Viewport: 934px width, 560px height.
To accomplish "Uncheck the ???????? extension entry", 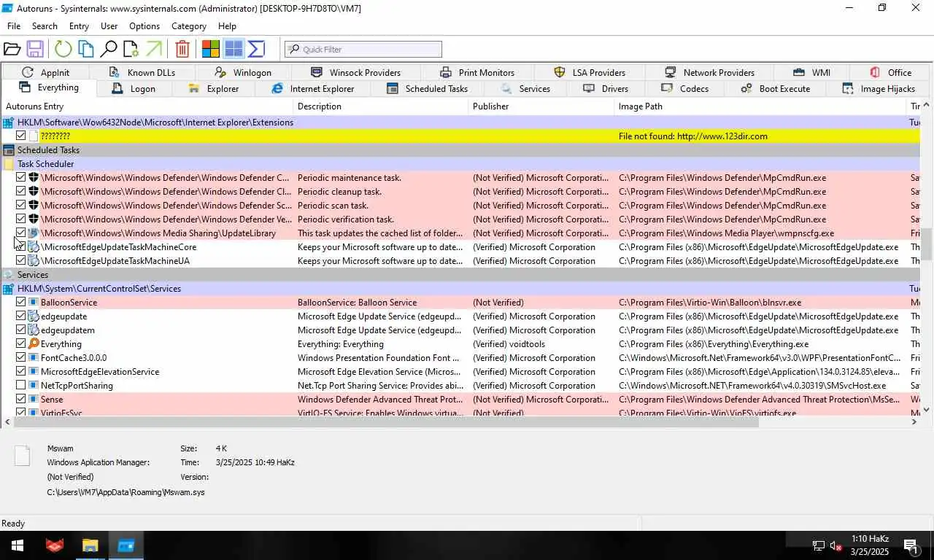I will [21, 136].
